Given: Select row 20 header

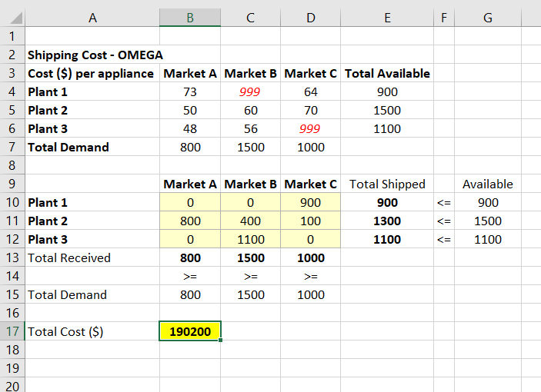Looking at the screenshot, I should pos(12,386).
